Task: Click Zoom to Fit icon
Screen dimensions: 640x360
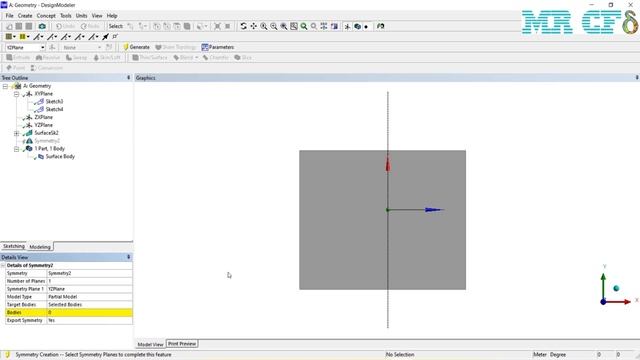Action: (284, 26)
